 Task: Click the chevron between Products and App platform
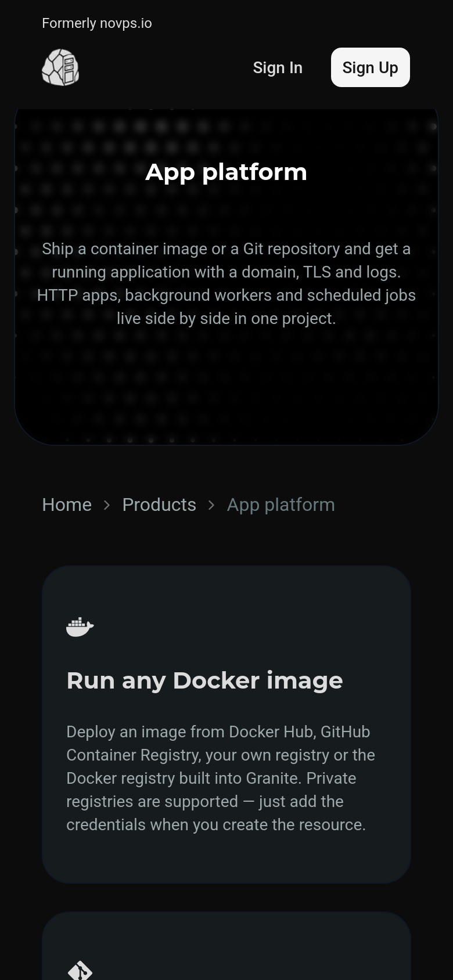coord(211,505)
